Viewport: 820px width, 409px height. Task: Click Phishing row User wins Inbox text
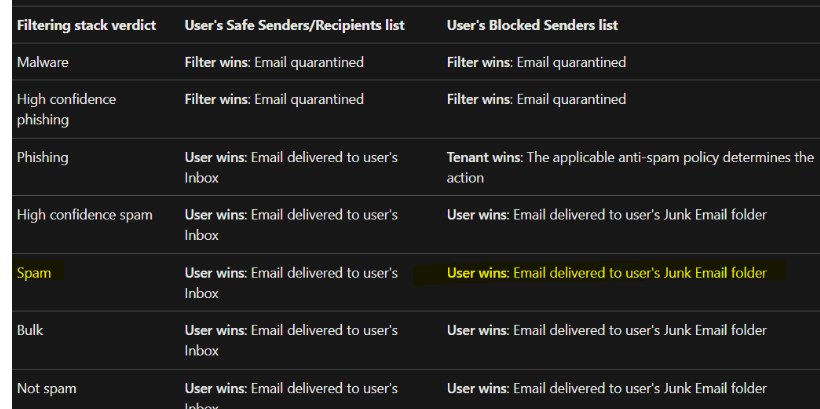click(291, 167)
